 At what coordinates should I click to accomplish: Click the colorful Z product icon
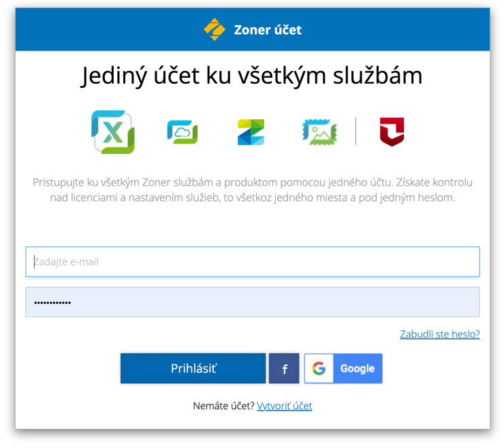[251, 132]
